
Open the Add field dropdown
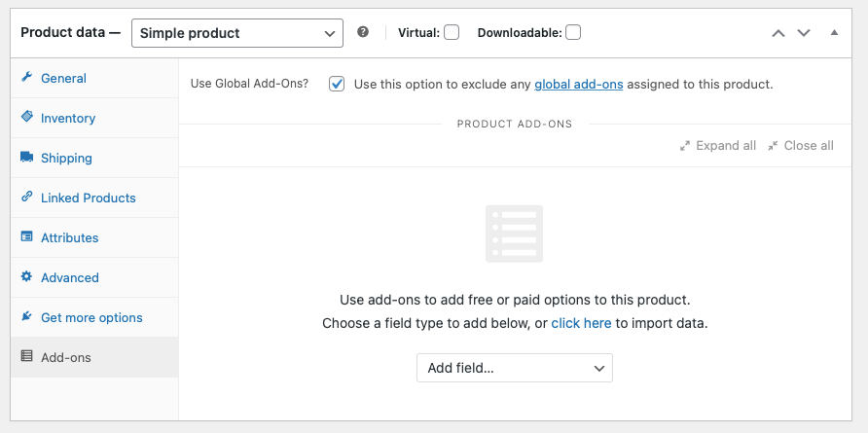click(x=515, y=368)
